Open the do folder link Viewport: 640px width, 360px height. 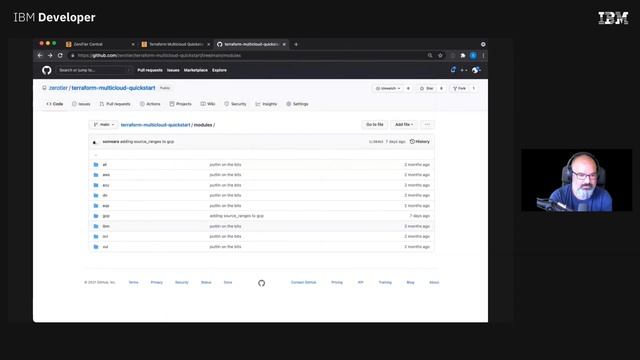pos(105,196)
